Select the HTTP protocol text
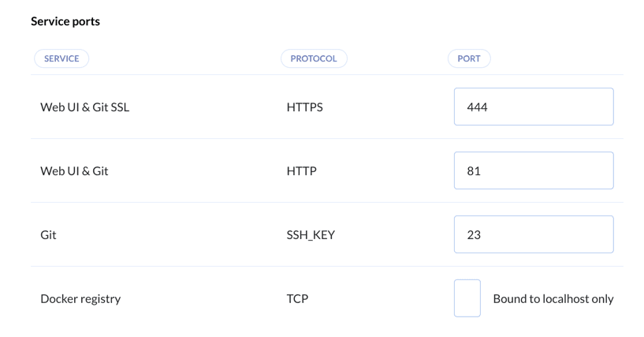Screen dimensions: 644x337 302,171
